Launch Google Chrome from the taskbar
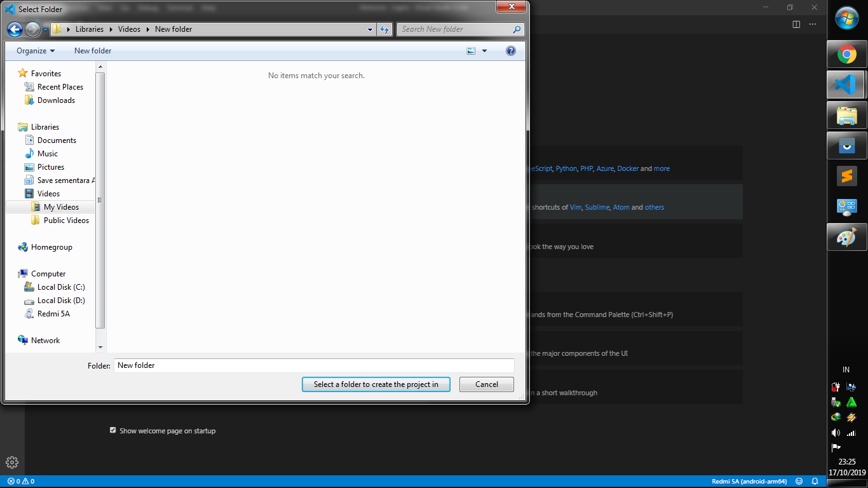This screenshot has height=488, width=868. pyautogui.click(x=846, y=53)
